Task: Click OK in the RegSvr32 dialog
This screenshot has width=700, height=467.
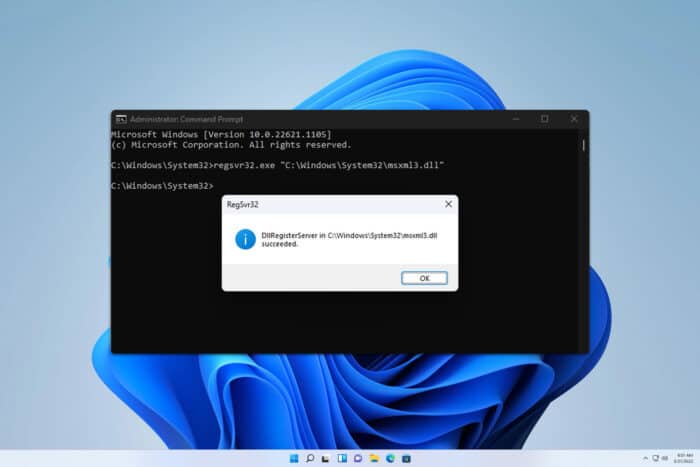Action: tap(424, 278)
